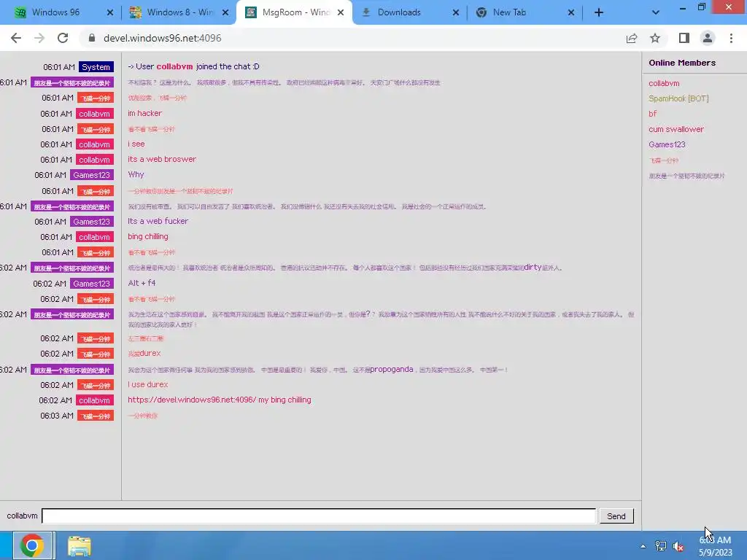Select collabvm in Online Members list

tap(664, 83)
